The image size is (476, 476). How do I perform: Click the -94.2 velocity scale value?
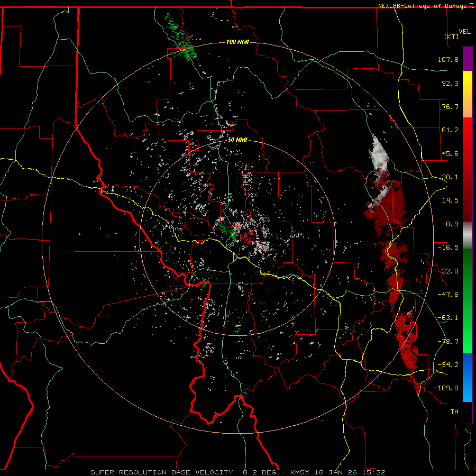[x=448, y=364]
